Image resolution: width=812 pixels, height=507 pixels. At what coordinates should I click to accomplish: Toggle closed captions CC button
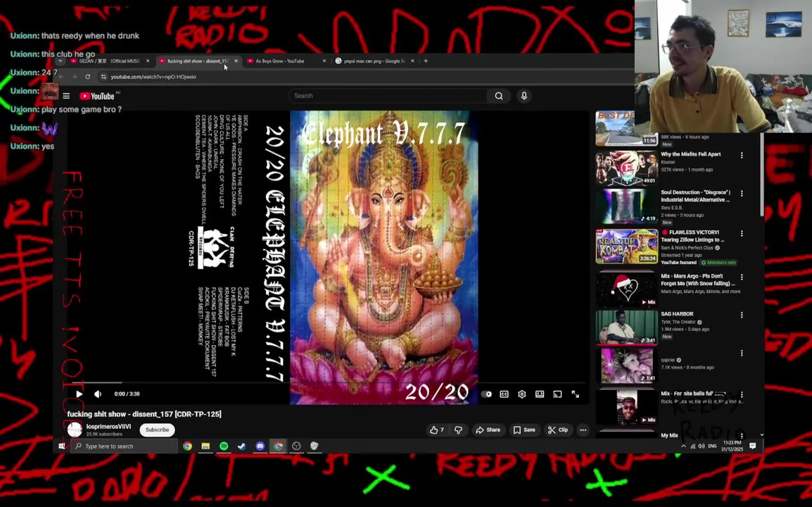coord(504,394)
